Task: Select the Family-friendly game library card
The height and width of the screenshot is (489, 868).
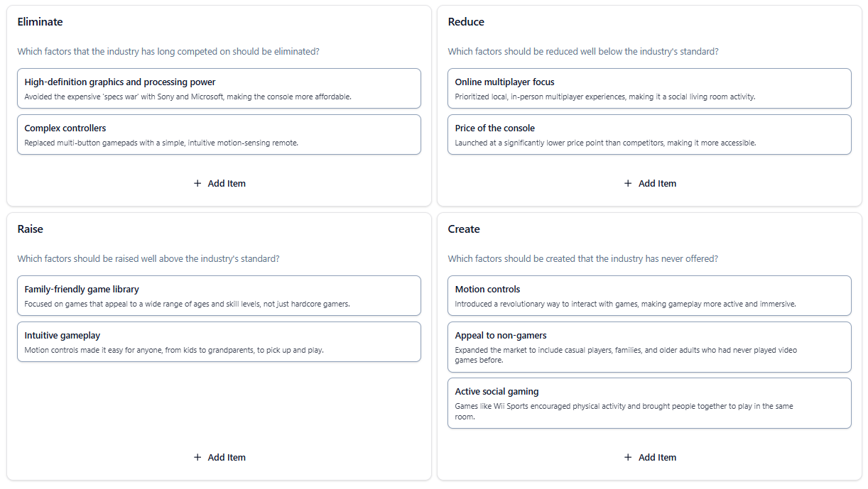Action: [219, 296]
